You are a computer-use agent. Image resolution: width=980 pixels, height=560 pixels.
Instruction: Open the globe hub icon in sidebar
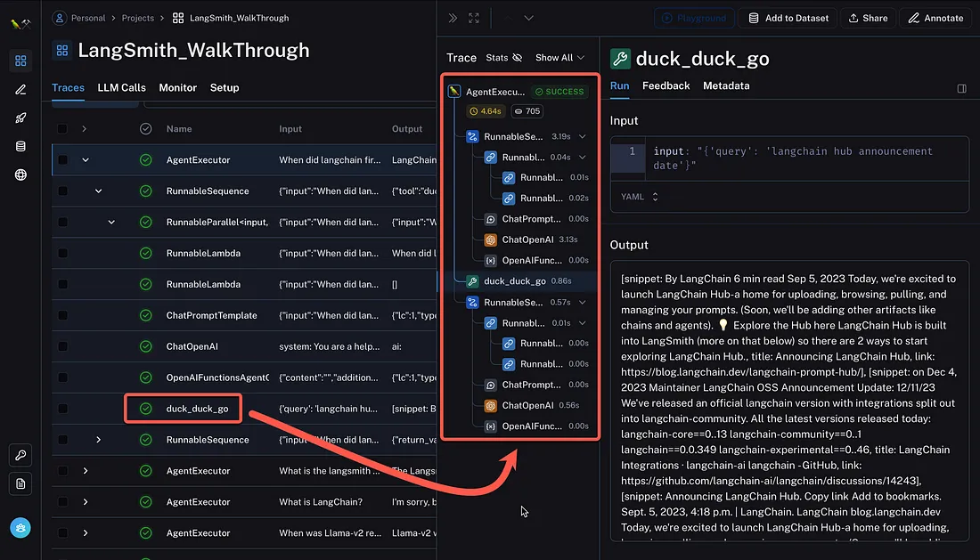20,174
